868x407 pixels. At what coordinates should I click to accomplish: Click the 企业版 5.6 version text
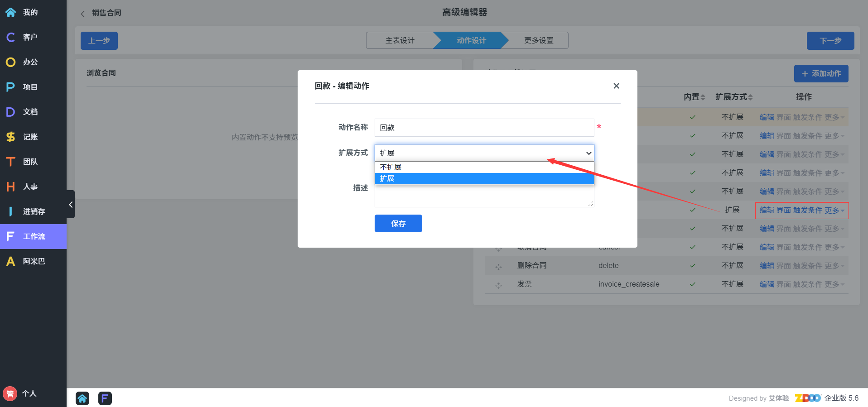click(x=842, y=398)
